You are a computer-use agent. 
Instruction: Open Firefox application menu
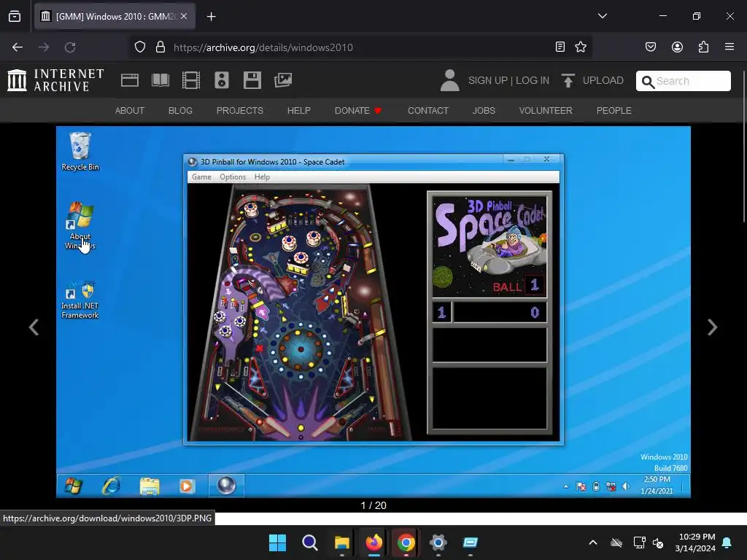729,47
